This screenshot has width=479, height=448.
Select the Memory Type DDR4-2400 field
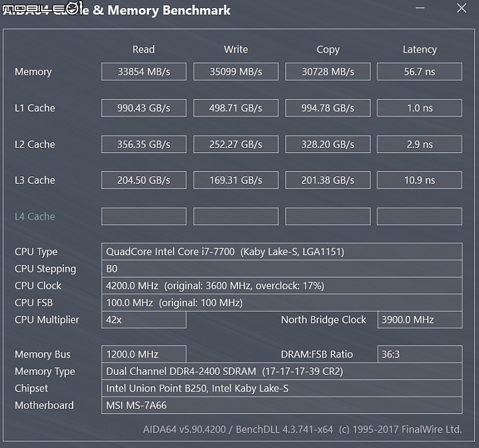click(281, 371)
